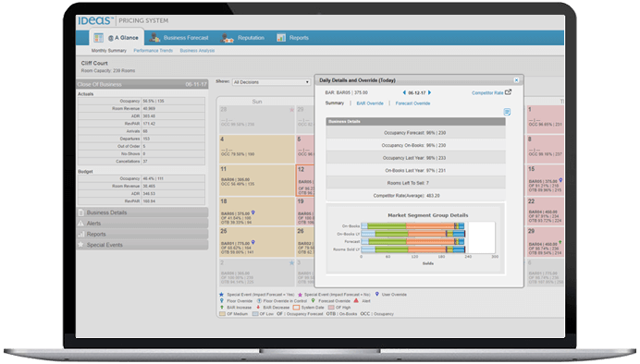Switch to the @ A Glance tab

coord(117,38)
